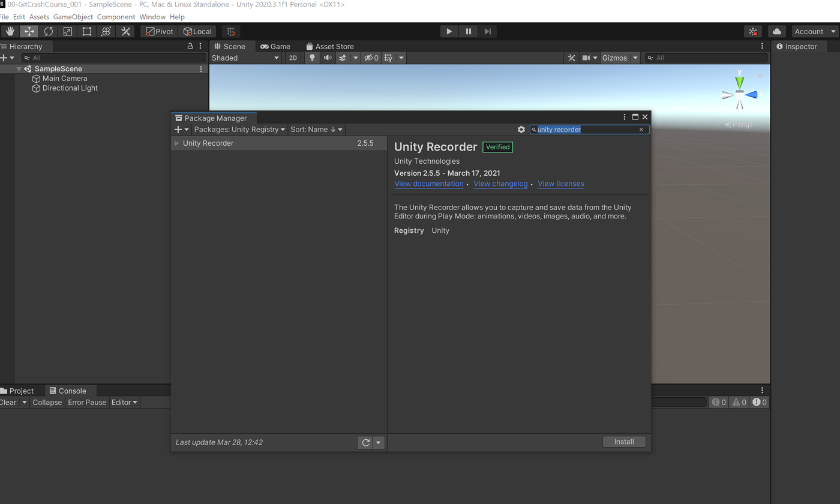Click Hierarchy search field
The image size is (840, 504).
click(x=114, y=58)
